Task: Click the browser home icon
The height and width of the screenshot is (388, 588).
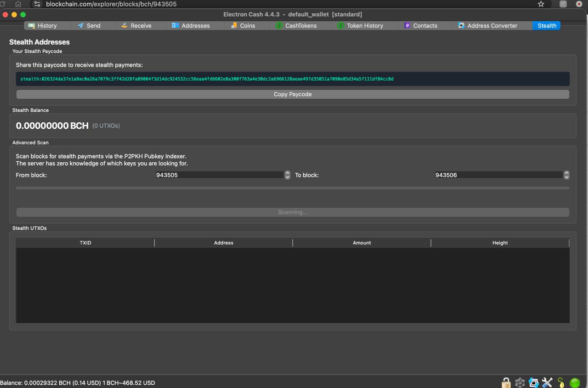Action: (x=18, y=4)
